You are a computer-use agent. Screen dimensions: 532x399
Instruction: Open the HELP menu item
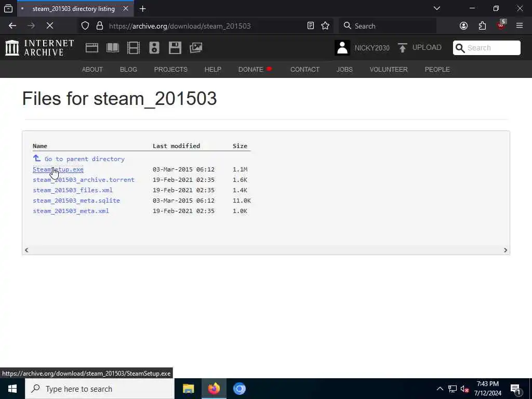[212, 70]
